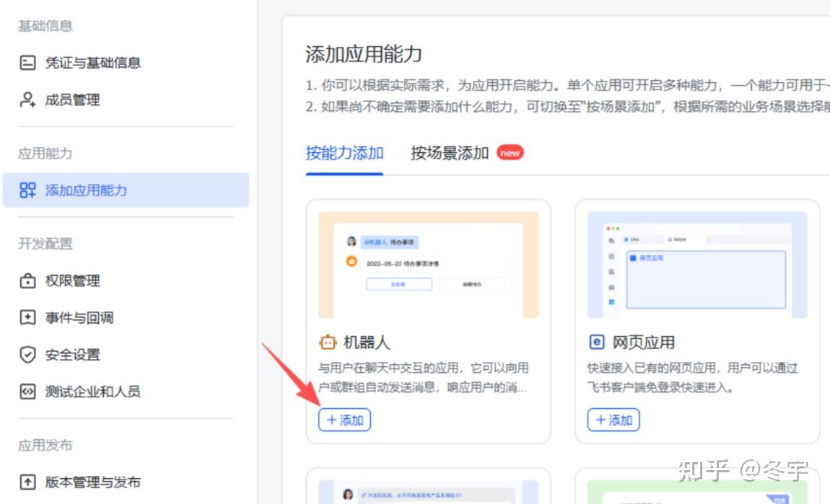Image resolution: width=830 pixels, height=504 pixels.
Task: Click the 事件与回调 icon
Action: tap(27, 317)
